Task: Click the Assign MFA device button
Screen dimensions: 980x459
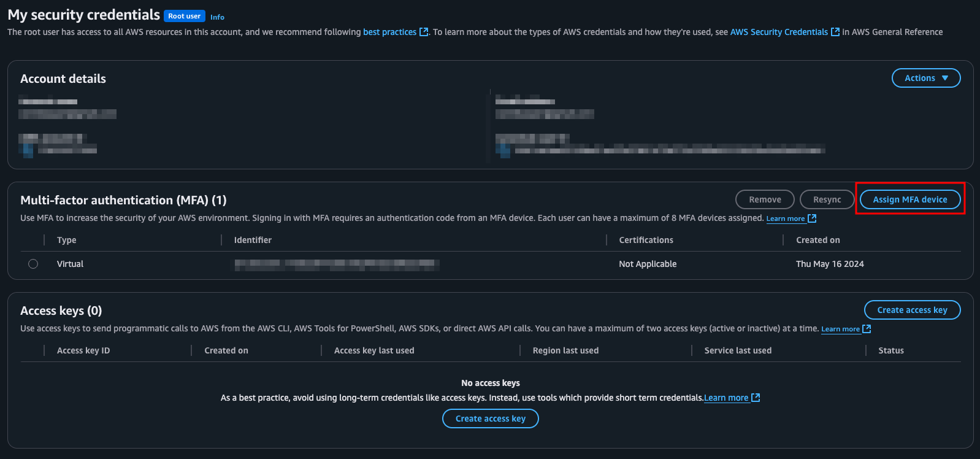Action: click(x=909, y=199)
